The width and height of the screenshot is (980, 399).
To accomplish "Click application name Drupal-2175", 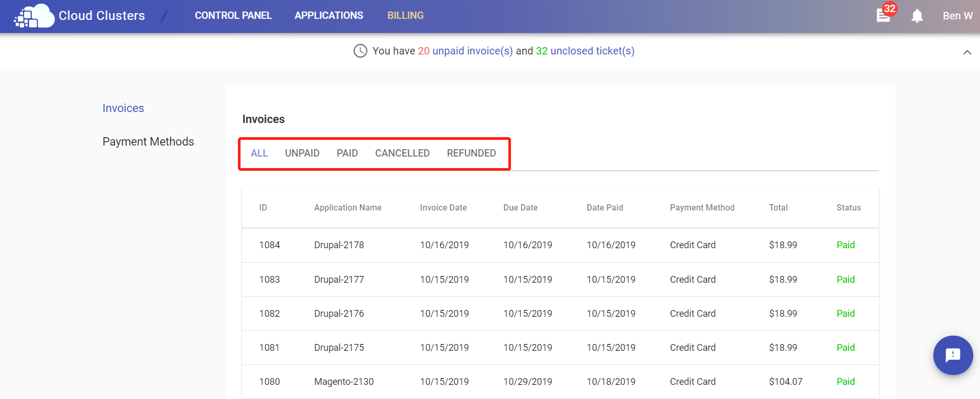I will 339,347.
